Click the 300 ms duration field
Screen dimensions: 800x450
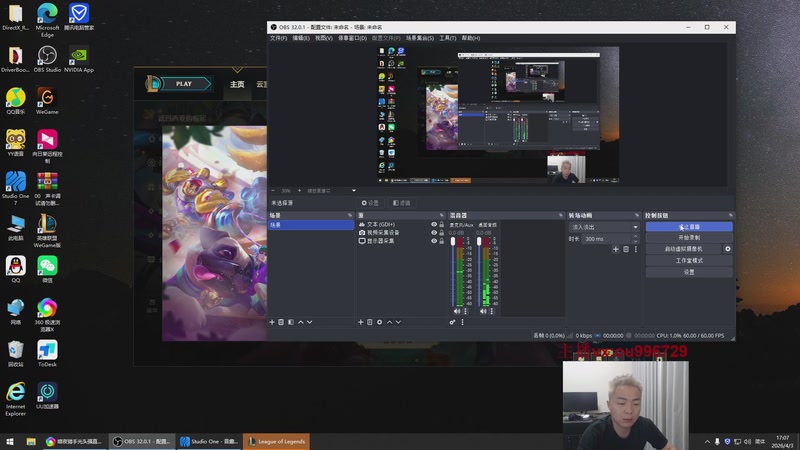[x=606, y=239]
